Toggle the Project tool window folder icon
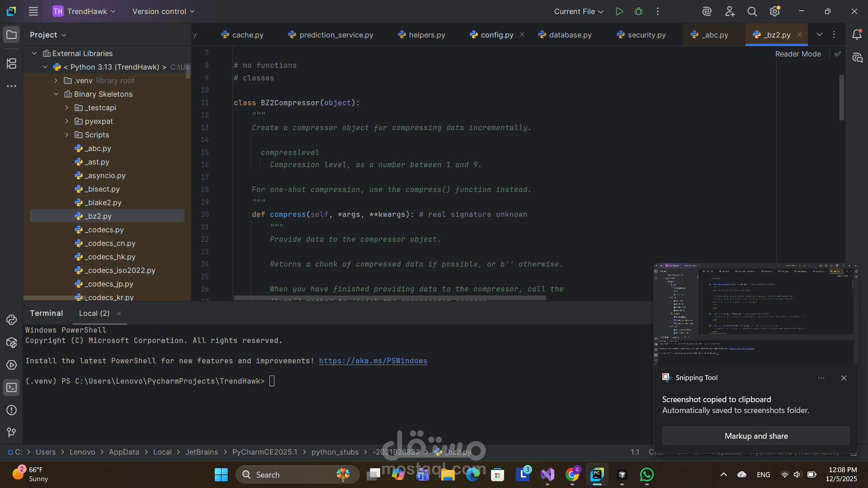Image resolution: width=868 pixels, height=488 pixels. (11, 35)
